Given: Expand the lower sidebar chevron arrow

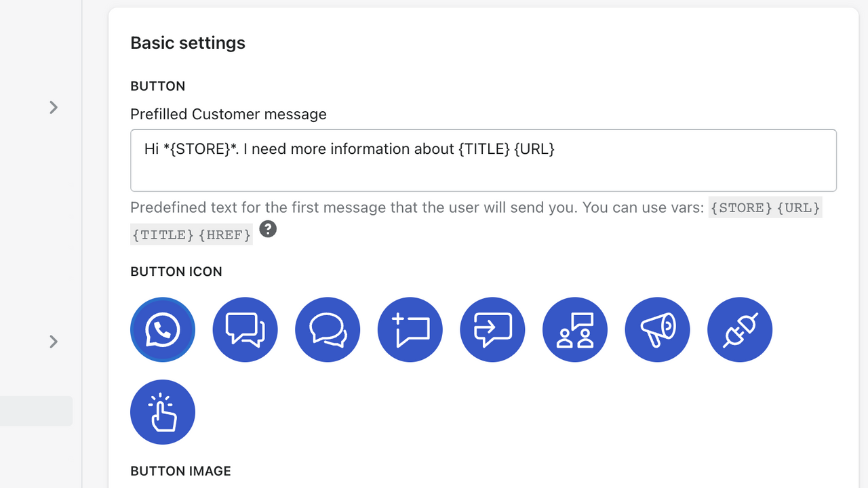Looking at the screenshot, I should (54, 341).
